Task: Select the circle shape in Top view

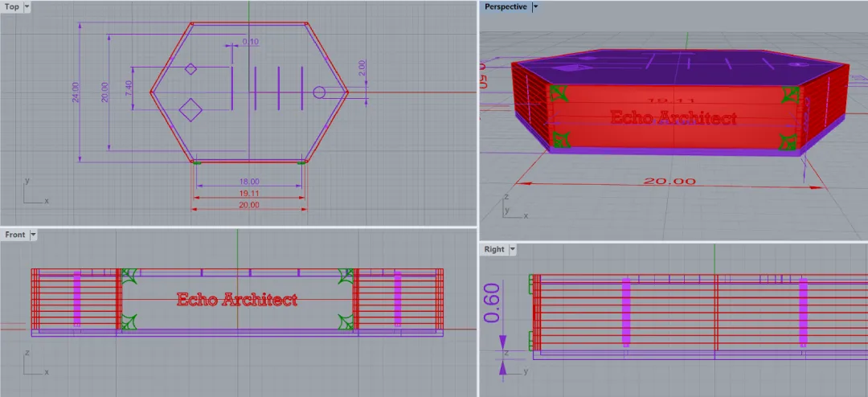Action: [x=319, y=92]
